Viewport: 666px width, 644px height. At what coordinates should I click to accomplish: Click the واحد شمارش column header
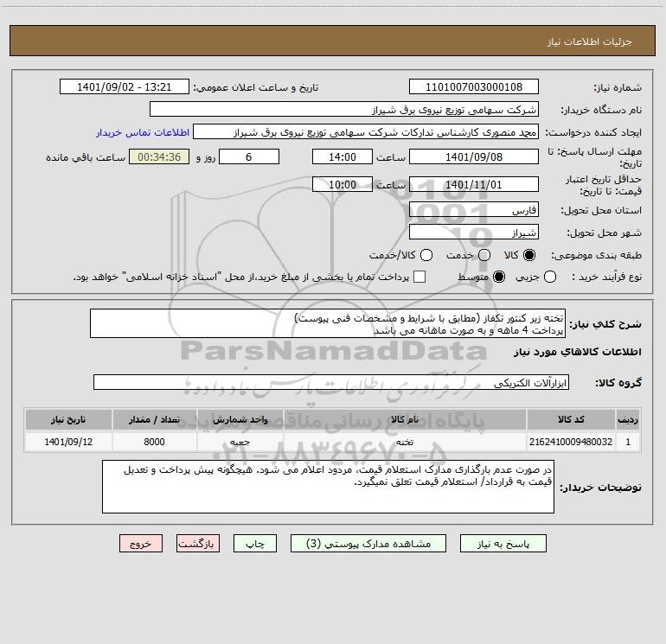click(x=240, y=419)
